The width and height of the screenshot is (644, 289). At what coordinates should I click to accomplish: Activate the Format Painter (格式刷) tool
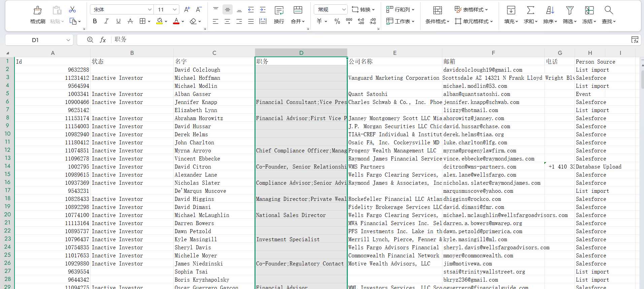[x=37, y=15]
